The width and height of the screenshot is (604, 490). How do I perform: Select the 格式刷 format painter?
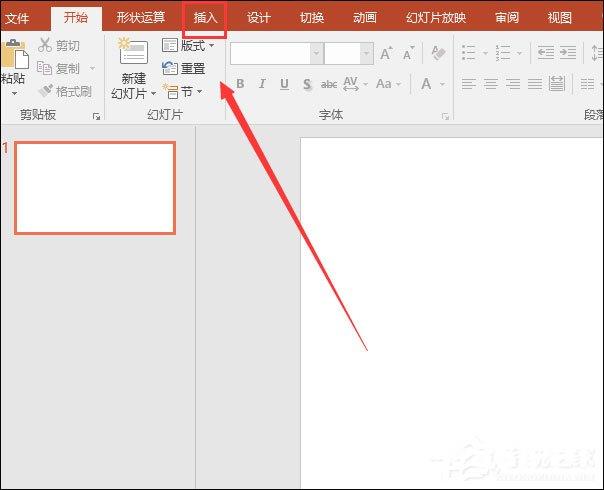(x=65, y=91)
